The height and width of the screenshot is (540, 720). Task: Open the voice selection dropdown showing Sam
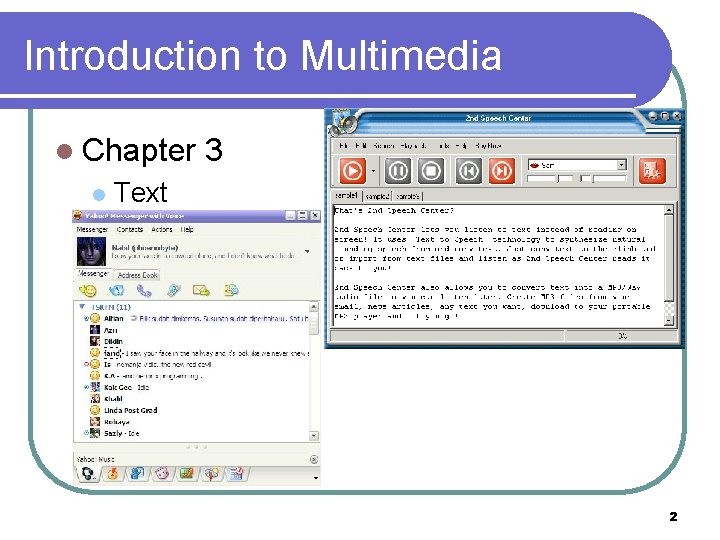(x=577, y=165)
